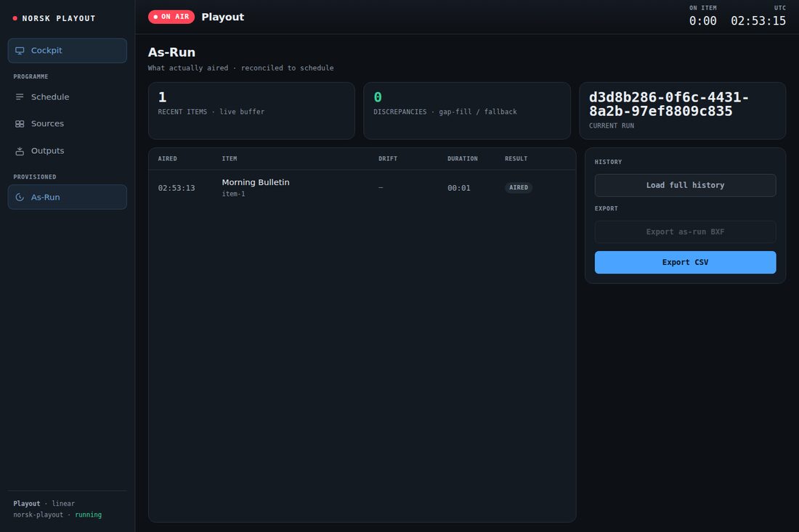Click the current run ID d3d8b286
Screen dimensions: 799x532
tap(668, 104)
